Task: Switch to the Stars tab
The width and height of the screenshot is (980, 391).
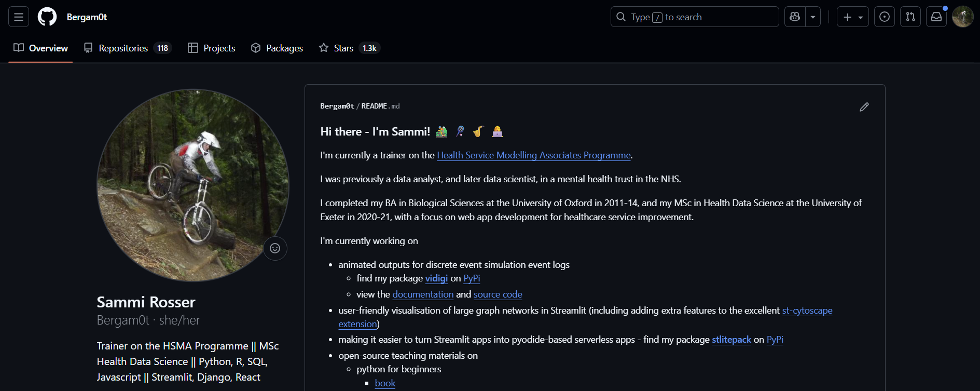Action: (x=349, y=48)
